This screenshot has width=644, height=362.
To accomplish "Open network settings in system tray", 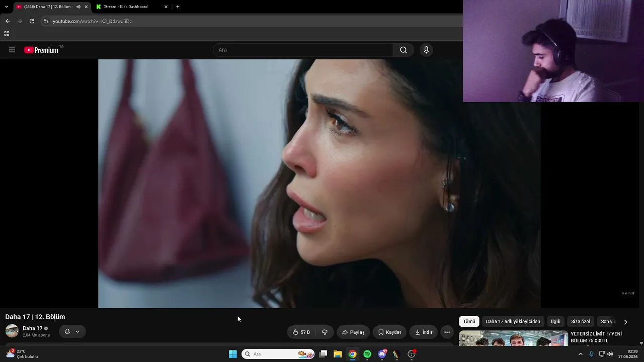I will tap(602, 354).
